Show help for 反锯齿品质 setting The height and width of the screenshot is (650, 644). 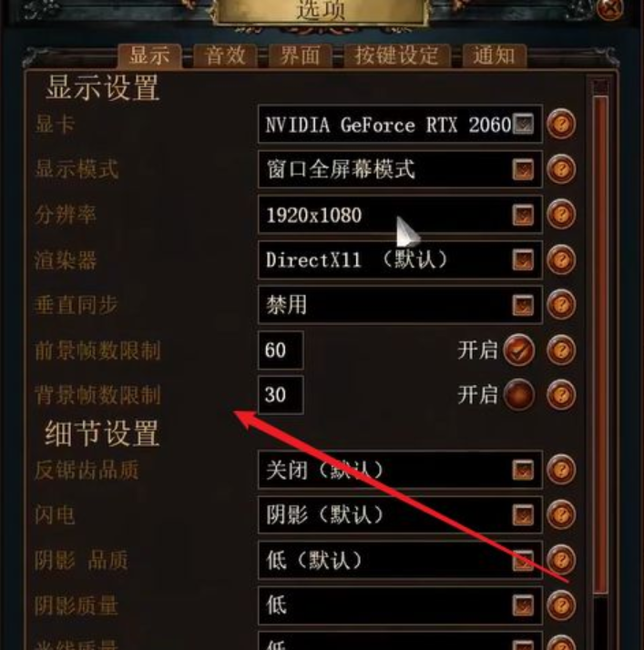(x=561, y=470)
